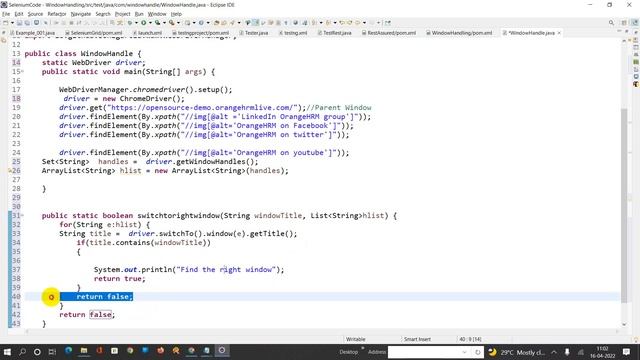Open the Run menu
This screenshot has width=640, height=360.
139,14
